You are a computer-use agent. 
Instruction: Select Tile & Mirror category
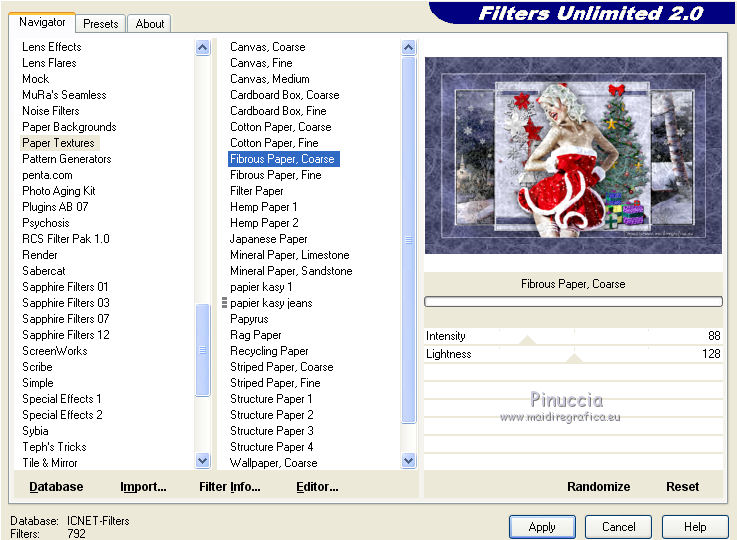coord(50,463)
